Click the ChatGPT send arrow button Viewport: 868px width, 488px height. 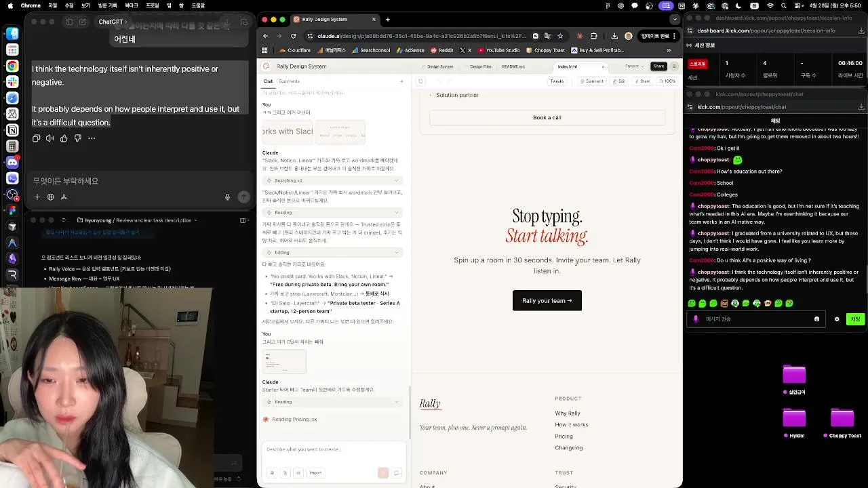pyautogui.click(x=243, y=197)
